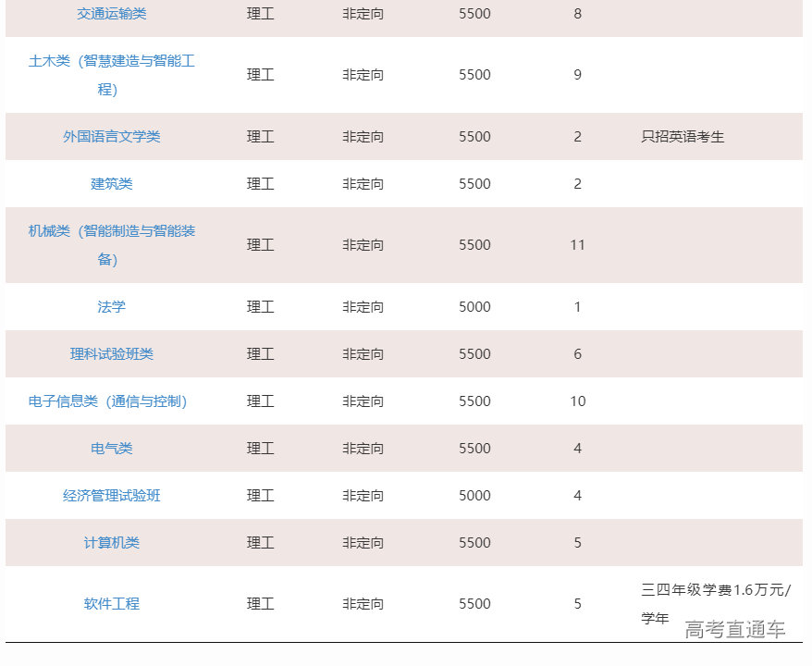Open the 外国语言文学类 link
This screenshot has height=666, width=812.
(x=111, y=137)
